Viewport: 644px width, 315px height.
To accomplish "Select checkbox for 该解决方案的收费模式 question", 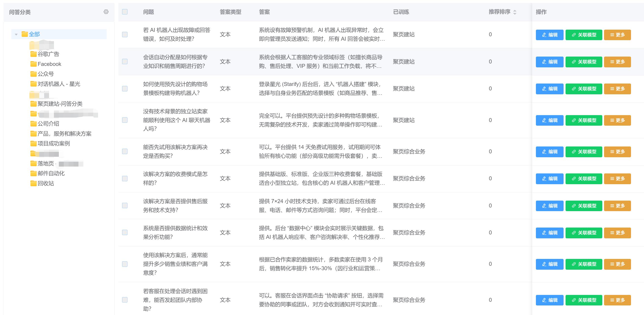I will (x=125, y=178).
